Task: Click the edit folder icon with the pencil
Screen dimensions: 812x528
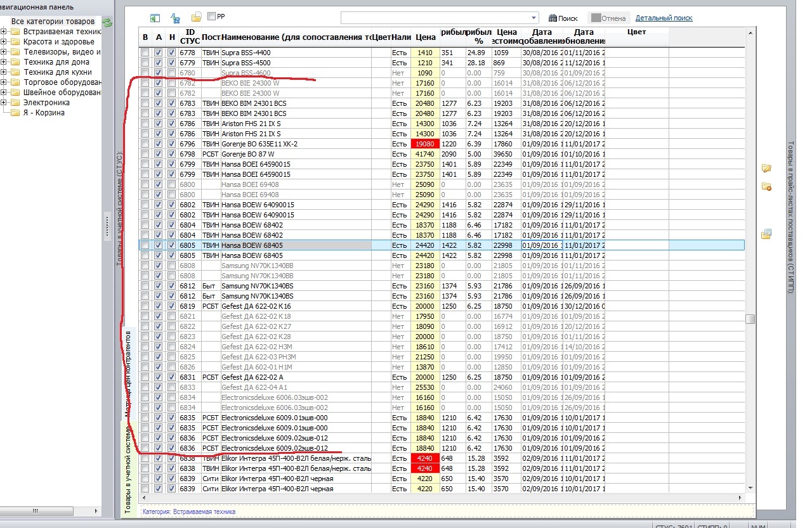Action: [766, 168]
